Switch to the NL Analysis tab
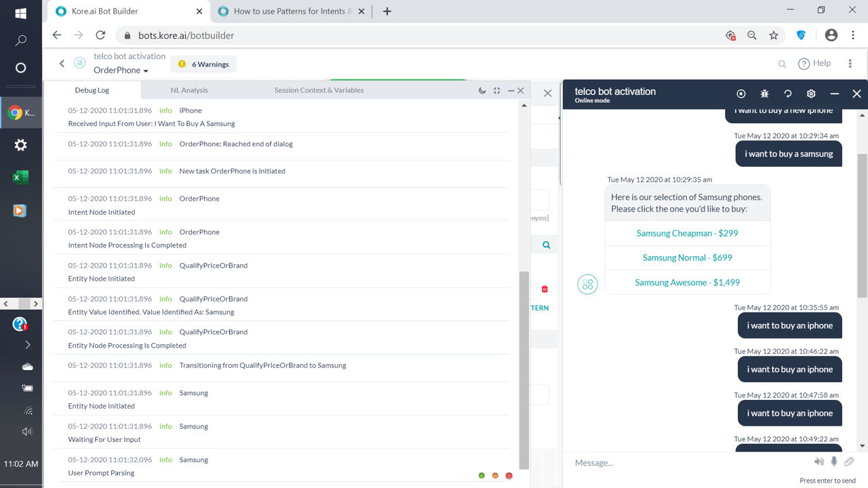The height and width of the screenshot is (488, 868). 189,89
